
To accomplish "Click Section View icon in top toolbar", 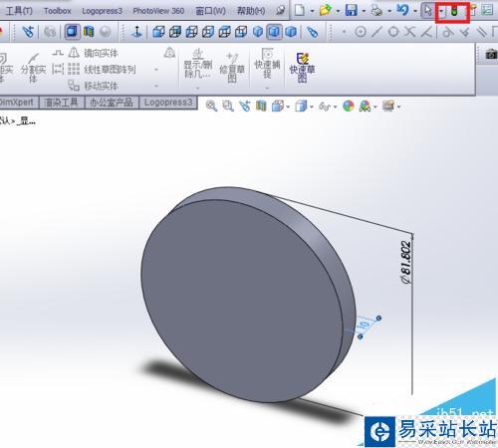I will 89,32.
